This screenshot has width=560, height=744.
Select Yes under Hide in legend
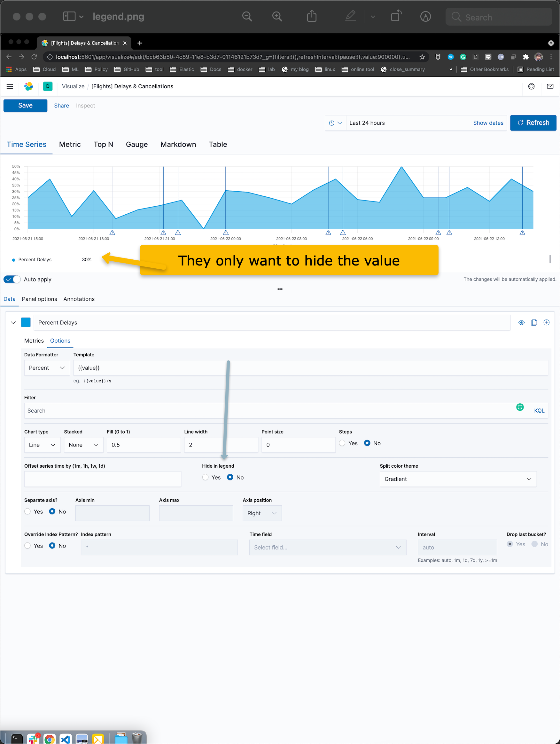pos(205,477)
